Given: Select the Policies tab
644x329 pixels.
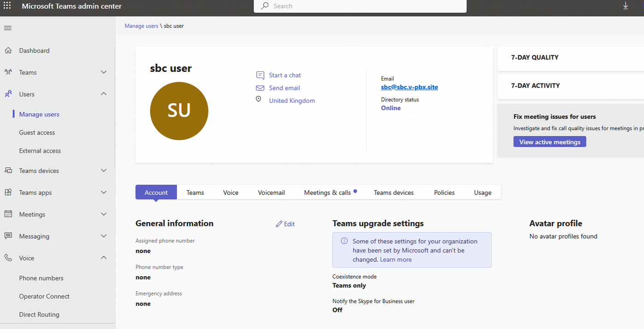Looking at the screenshot, I should click(x=444, y=193).
